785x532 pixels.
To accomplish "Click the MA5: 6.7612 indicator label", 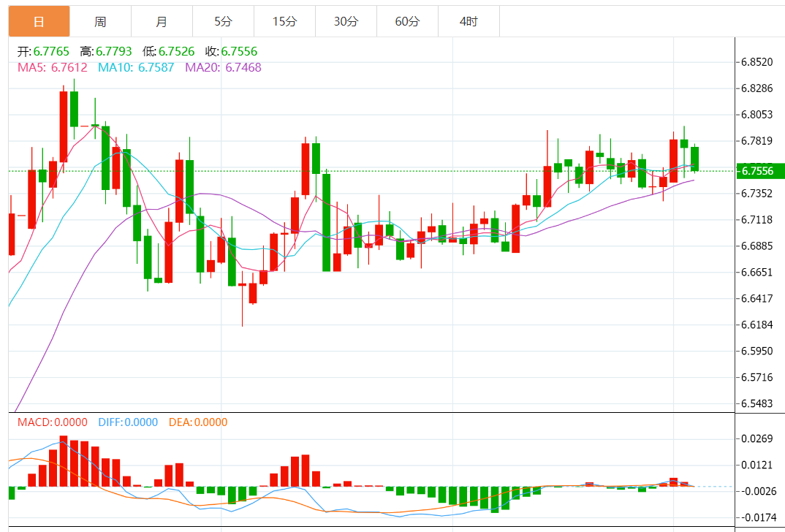I will pyautogui.click(x=53, y=67).
